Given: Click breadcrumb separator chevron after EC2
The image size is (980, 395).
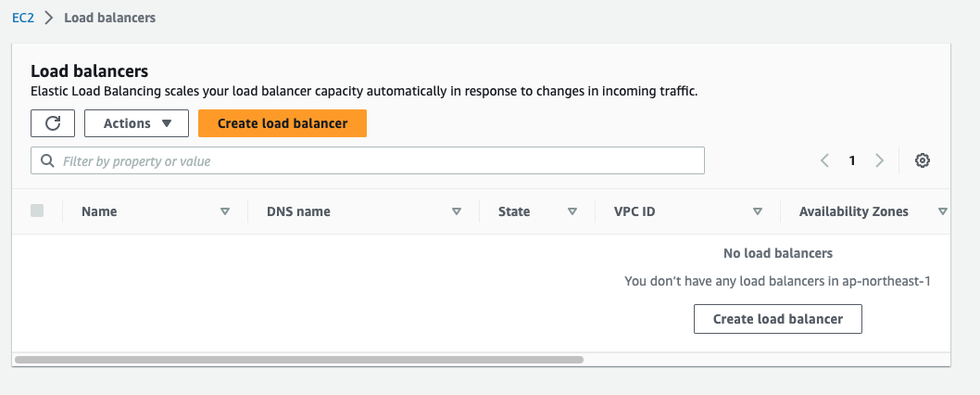Looking at the screenshot, I should (49, 18).
